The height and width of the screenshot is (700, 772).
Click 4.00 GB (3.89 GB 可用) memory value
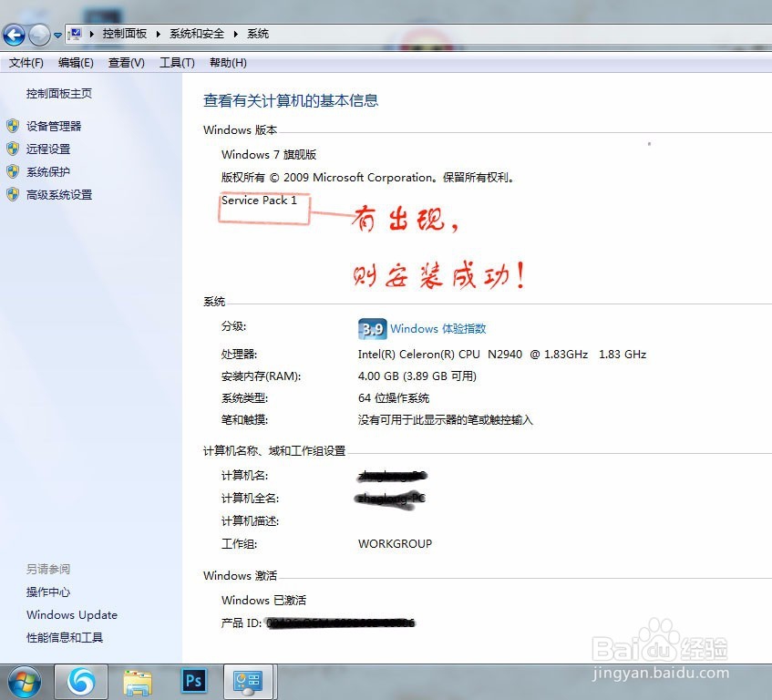pyautogui.click(x=417, y=376)
